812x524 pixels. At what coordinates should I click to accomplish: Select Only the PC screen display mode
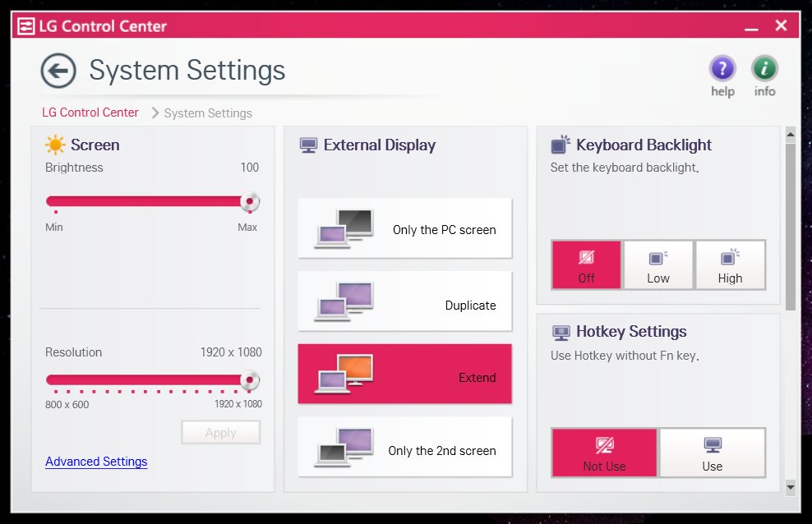click(x=405, y=228)
